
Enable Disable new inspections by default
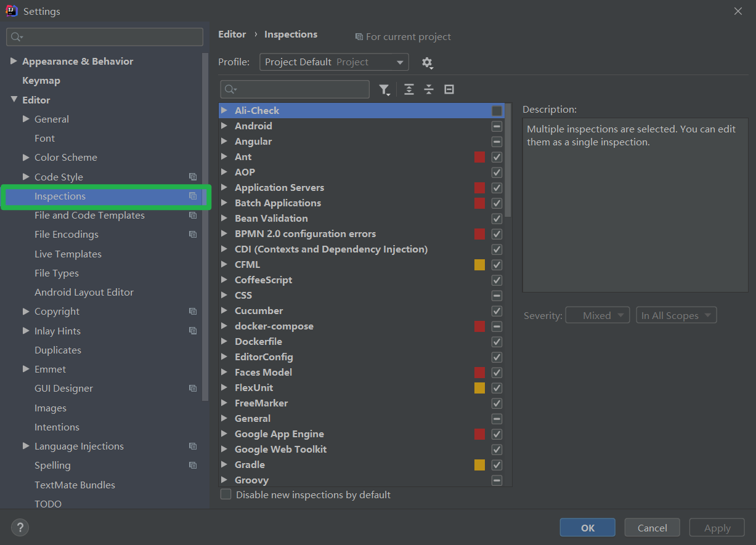[x=226, y=495]
